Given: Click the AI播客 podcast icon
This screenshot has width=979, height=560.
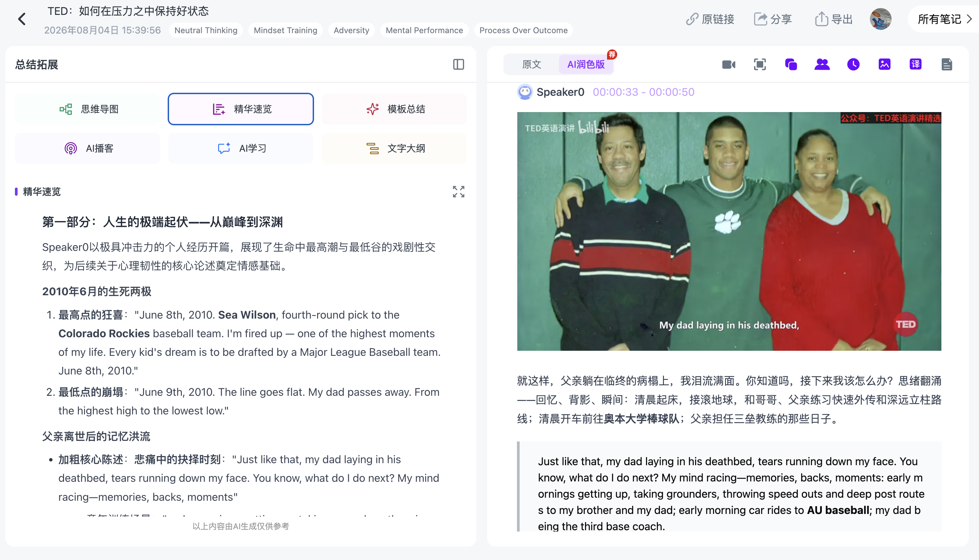Looking at the screenshot, I should [71, 148].
